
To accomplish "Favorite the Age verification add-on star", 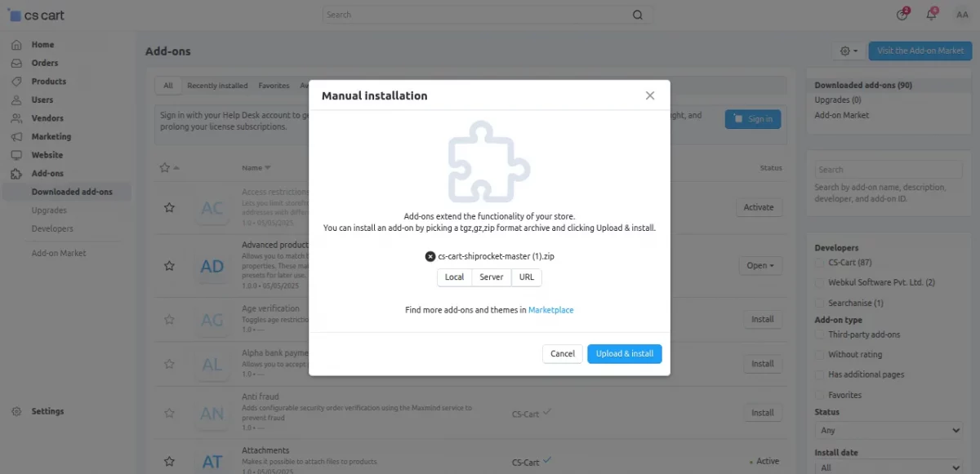I will [x=169, y=320].
